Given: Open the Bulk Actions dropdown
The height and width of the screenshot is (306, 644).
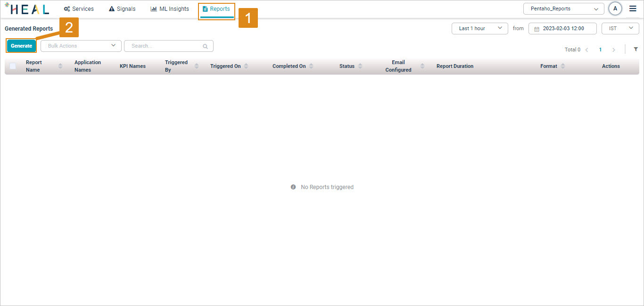Looking at the screenshot, I should tap(81, 46).
